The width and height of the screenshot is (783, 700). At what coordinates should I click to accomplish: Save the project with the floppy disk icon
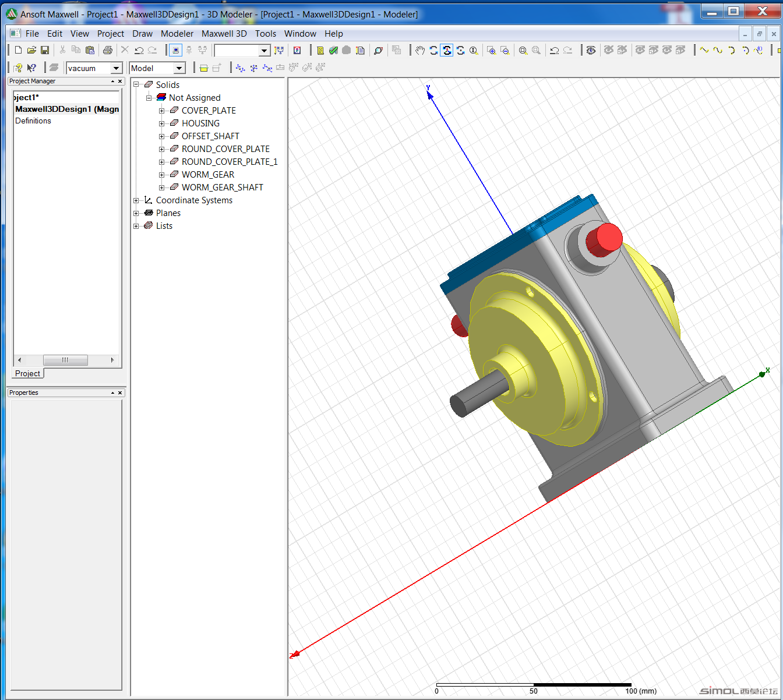pyautogui.click(x=45, y=51)
